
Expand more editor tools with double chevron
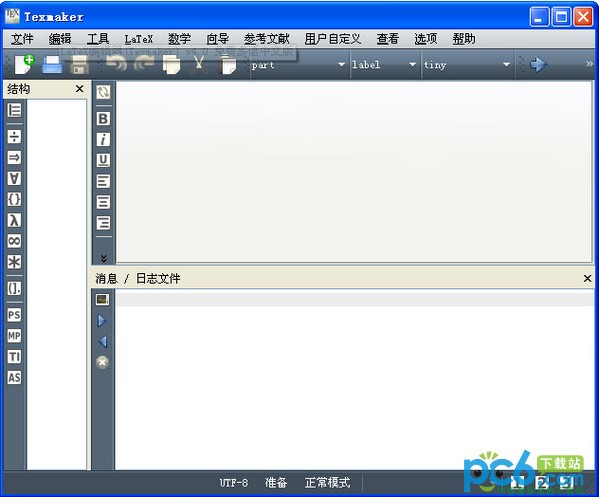[x=104, y=258]
